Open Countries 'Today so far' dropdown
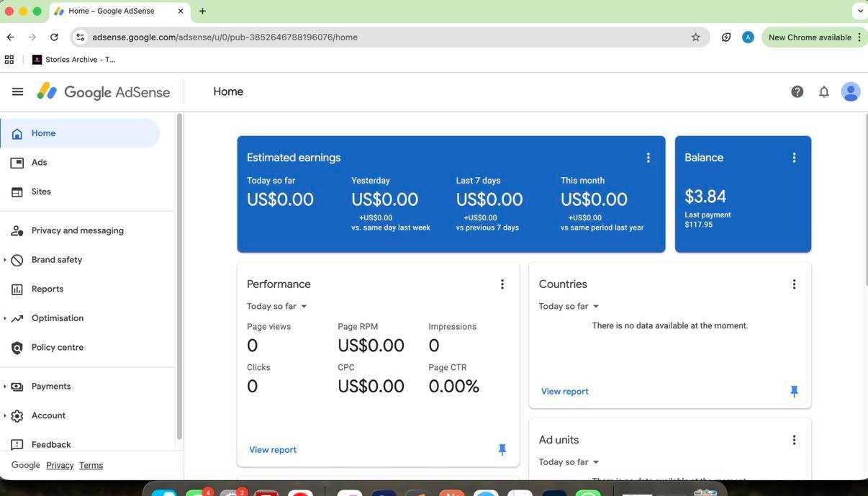This screenshot has width=868, height=496. (x=569, y=307)
